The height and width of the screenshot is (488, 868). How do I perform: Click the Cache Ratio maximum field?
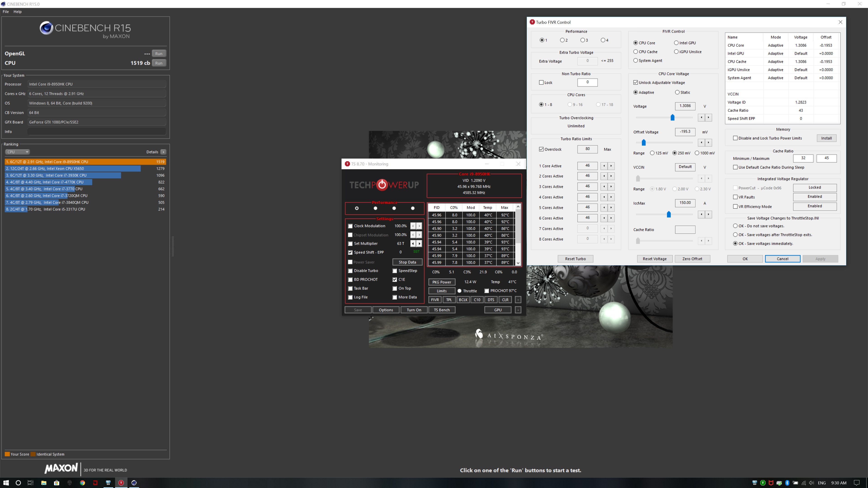826,158
